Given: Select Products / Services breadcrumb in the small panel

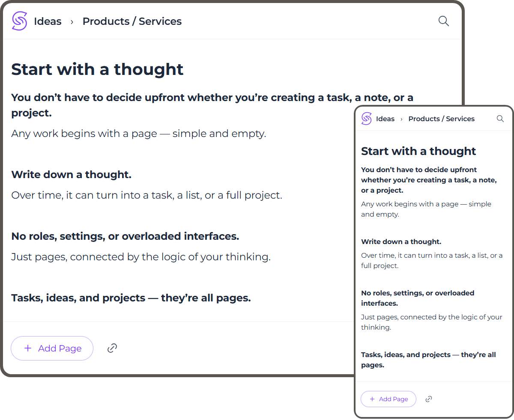Looking at the screenshot, I should click(441, 119).
